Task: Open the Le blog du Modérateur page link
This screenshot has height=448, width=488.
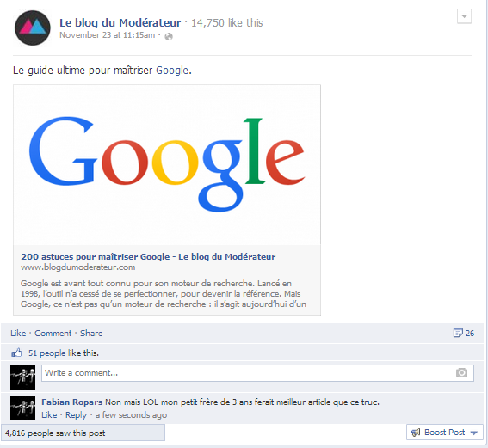Action: (x=120, y=22)
